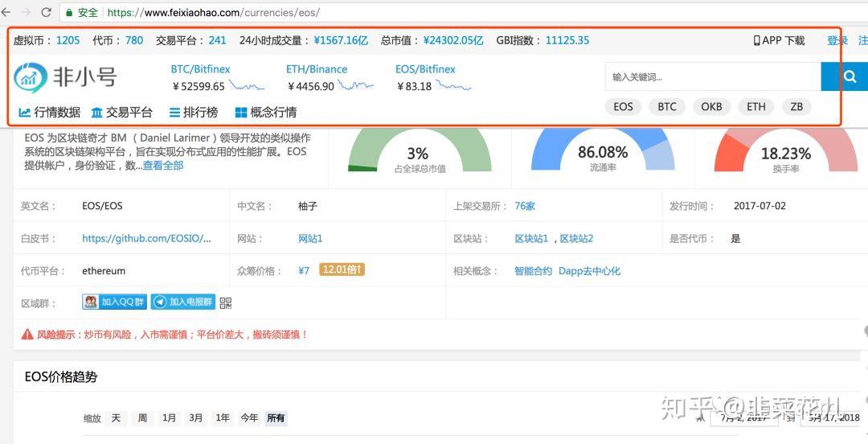Click the EOS sparkline mini chart
Viewport: 868px width, 444px height.
pos(453,85)
